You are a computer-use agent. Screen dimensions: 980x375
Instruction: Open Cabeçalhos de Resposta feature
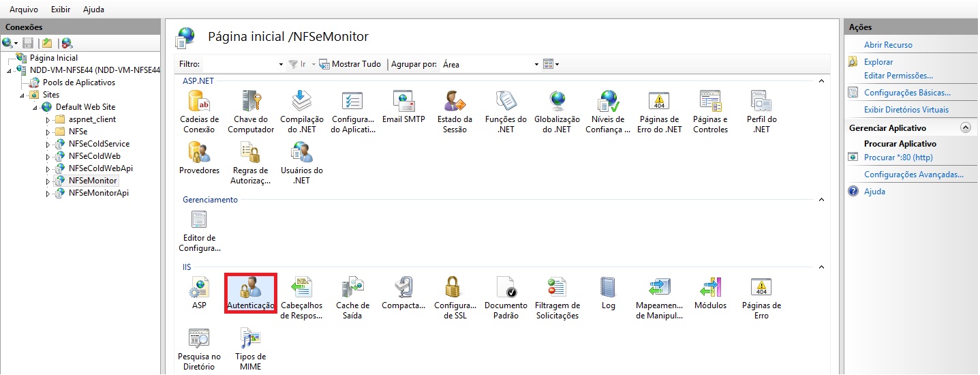[301, 298]
